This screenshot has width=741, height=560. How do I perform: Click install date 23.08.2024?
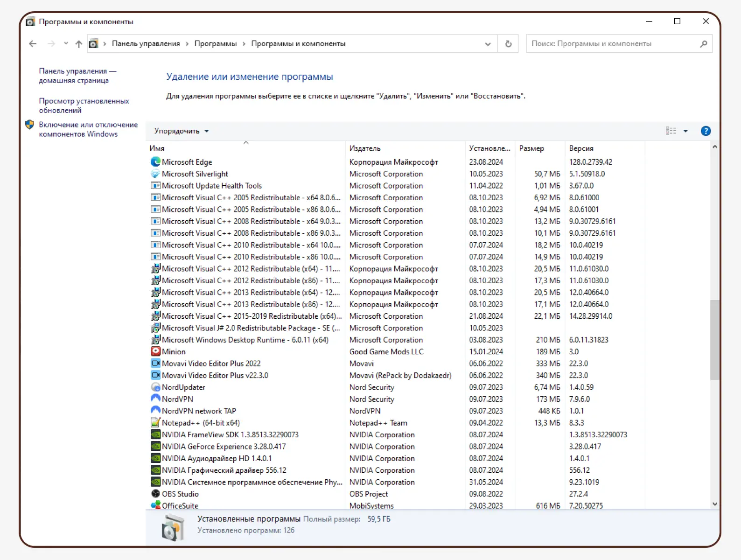coord(486,162)
